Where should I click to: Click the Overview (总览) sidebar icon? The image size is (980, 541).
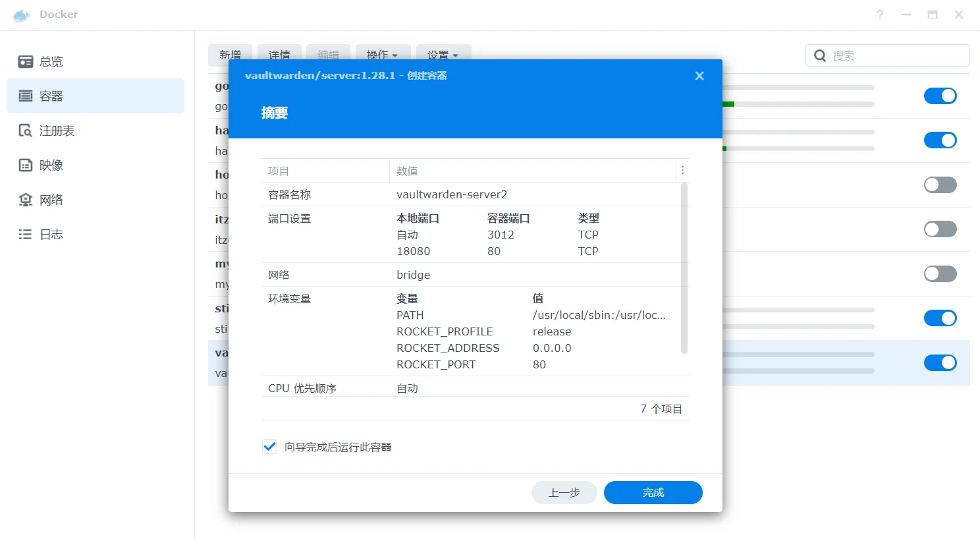26,62
